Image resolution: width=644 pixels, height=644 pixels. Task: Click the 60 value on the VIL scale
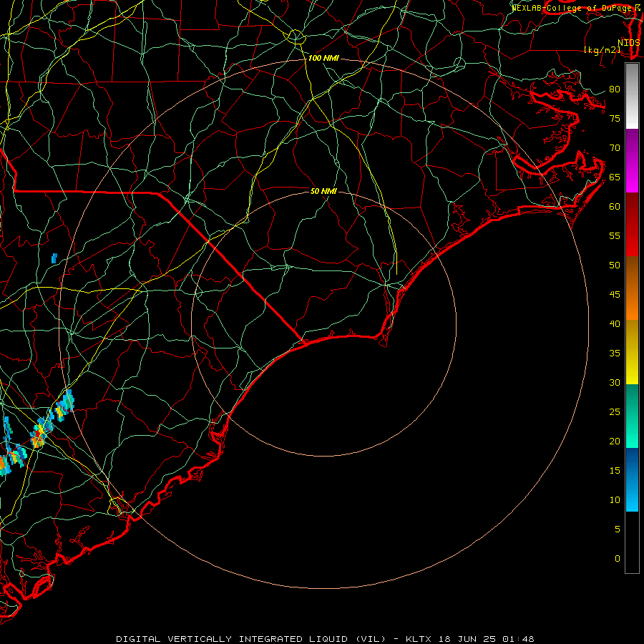[x=615, y=207]
